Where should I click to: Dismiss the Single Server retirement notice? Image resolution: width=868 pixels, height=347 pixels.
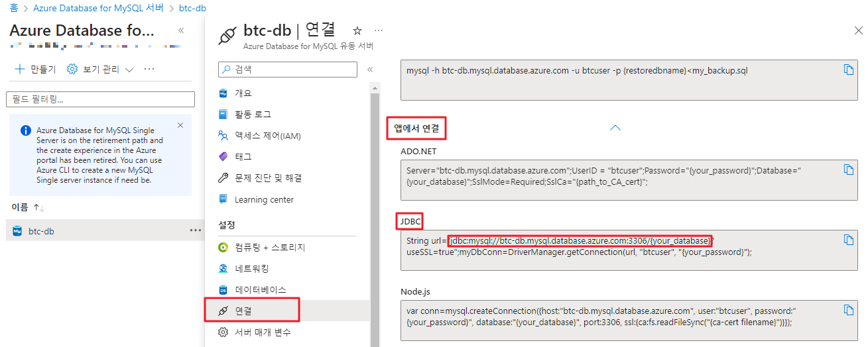[x=180, y=125]
